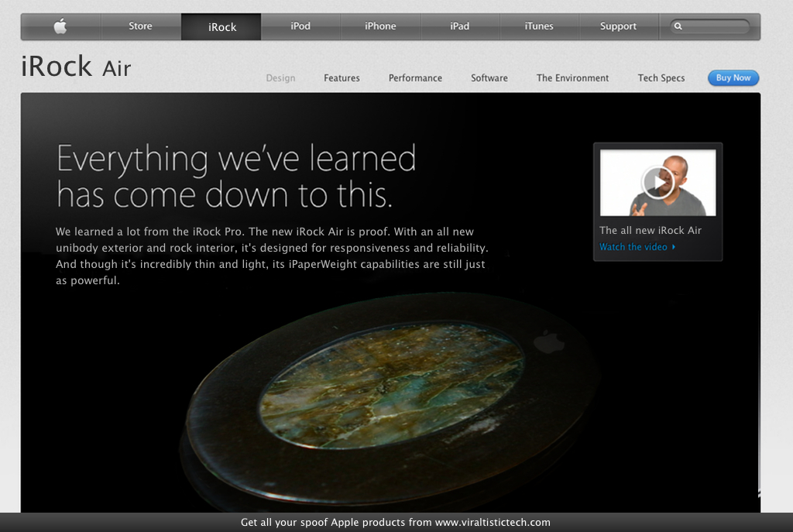Image resolution: width=793 pixels, height=532 pixels.
Task: Go to the iPod tab
Action: 300,26
